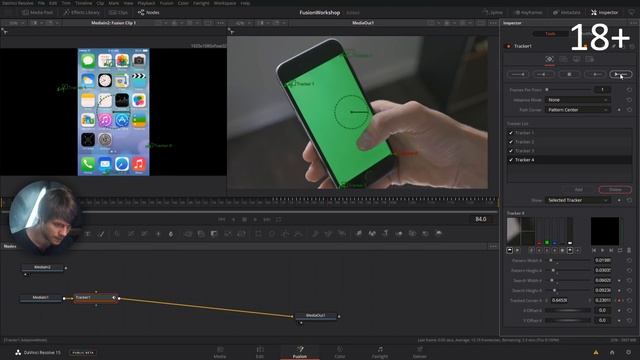Switch to the Fairlight page
The width and height of the screenshot is (640, 360).
pos(380,352)
